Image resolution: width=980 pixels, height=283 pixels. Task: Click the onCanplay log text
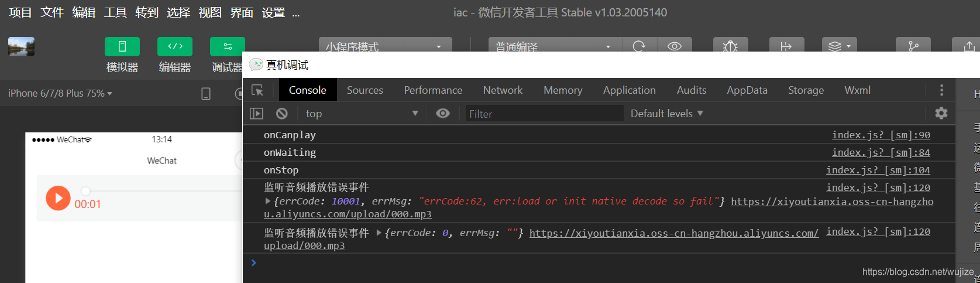click(290, 135)
